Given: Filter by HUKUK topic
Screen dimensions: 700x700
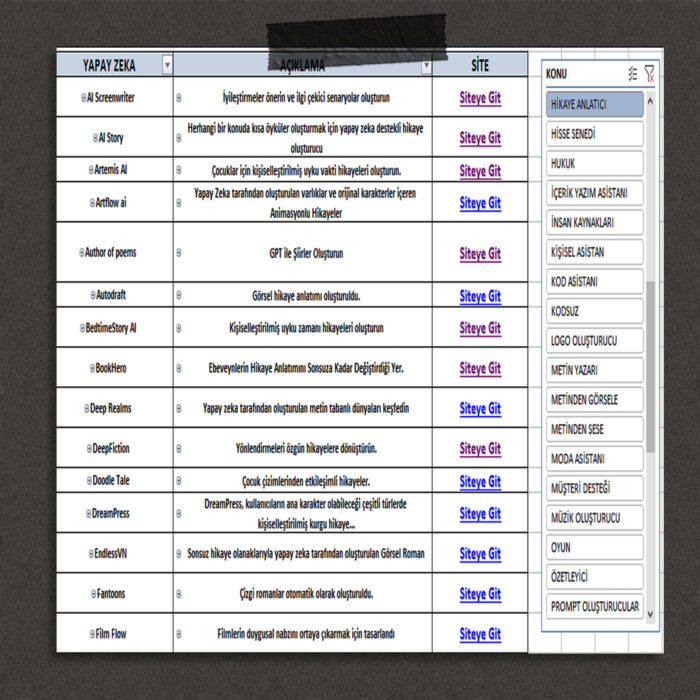Looking at the screenshot, I should [595, 163].
